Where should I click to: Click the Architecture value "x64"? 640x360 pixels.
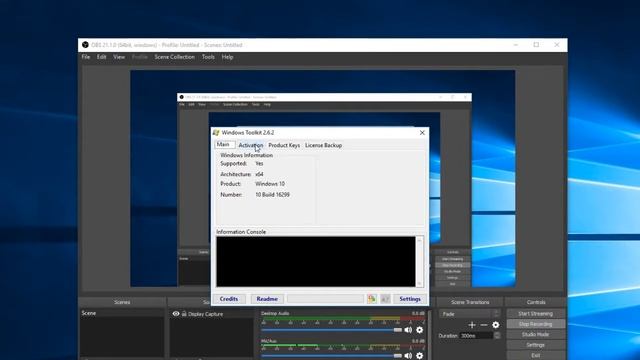click(x=259, y=174)
